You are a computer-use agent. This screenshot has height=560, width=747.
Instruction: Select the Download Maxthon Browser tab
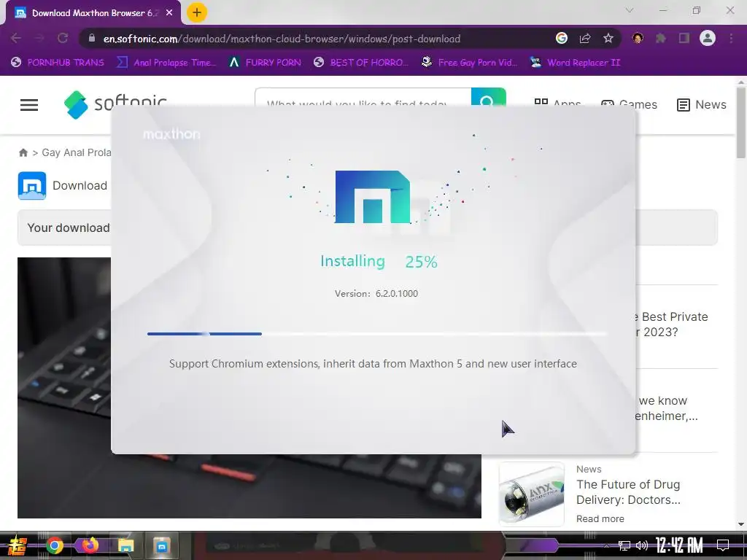point(93,13)
